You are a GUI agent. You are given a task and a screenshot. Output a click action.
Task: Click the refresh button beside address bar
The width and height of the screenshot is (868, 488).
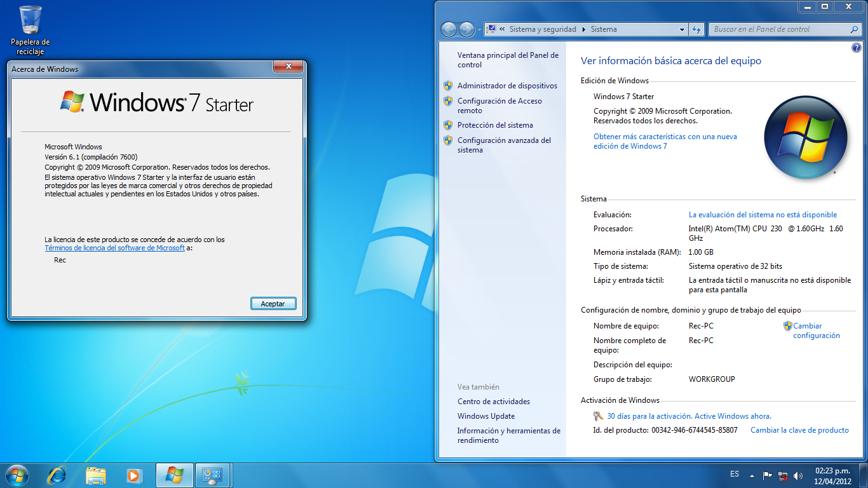[696, 29]
